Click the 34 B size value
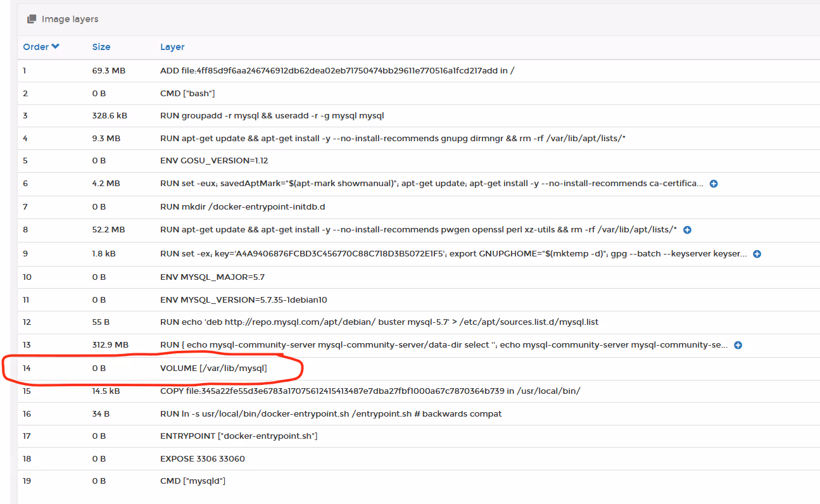The width and height of the screenshot is (820, 504). click(x=101, y=413)
